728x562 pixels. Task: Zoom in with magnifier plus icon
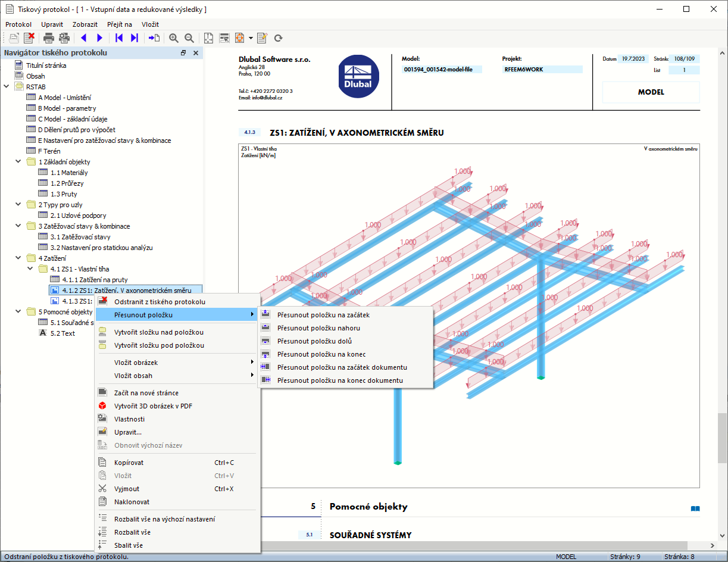(174, 38)
